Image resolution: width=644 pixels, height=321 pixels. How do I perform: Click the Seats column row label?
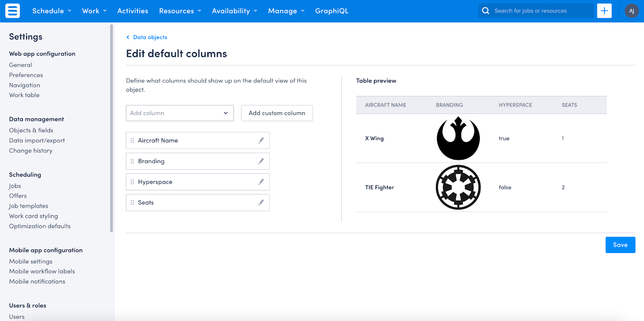(x=146, y=203)
